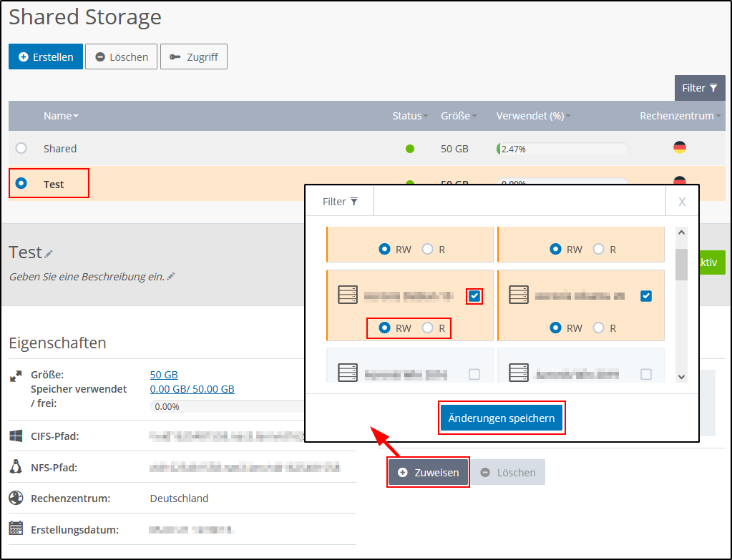The image size is (732, 560).
Task: Click the resize arrows icon next to Größe
Action: click(x=16, y=376)
